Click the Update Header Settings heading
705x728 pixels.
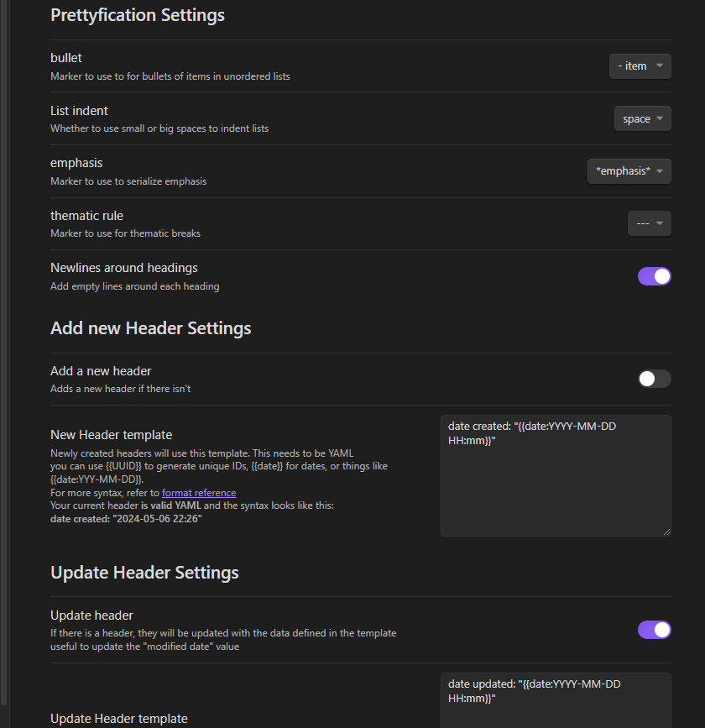pyautogui.click(x=144, y=573)
